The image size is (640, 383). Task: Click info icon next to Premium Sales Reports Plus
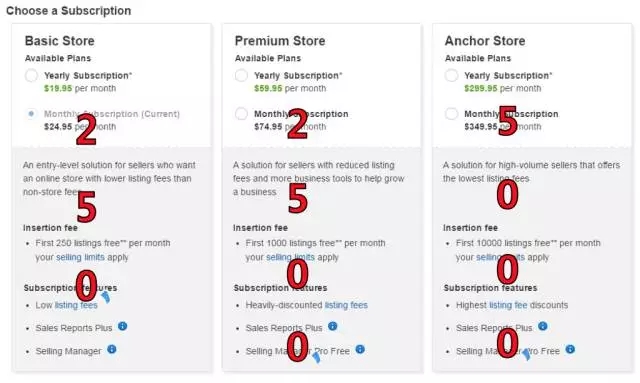pos(333,326)
